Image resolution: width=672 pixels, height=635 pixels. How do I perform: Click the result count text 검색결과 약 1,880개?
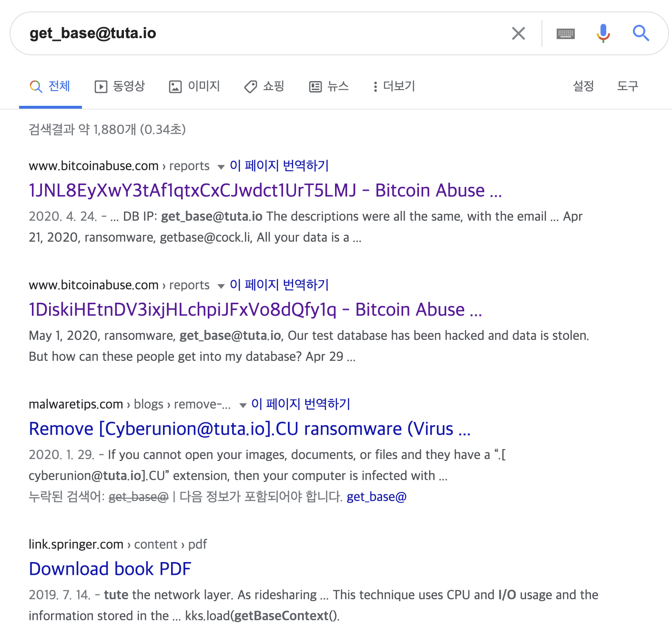pos(107,129)
